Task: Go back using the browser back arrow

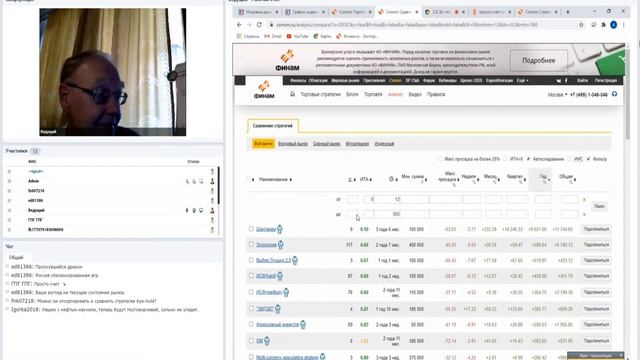Action: point(239,25)
